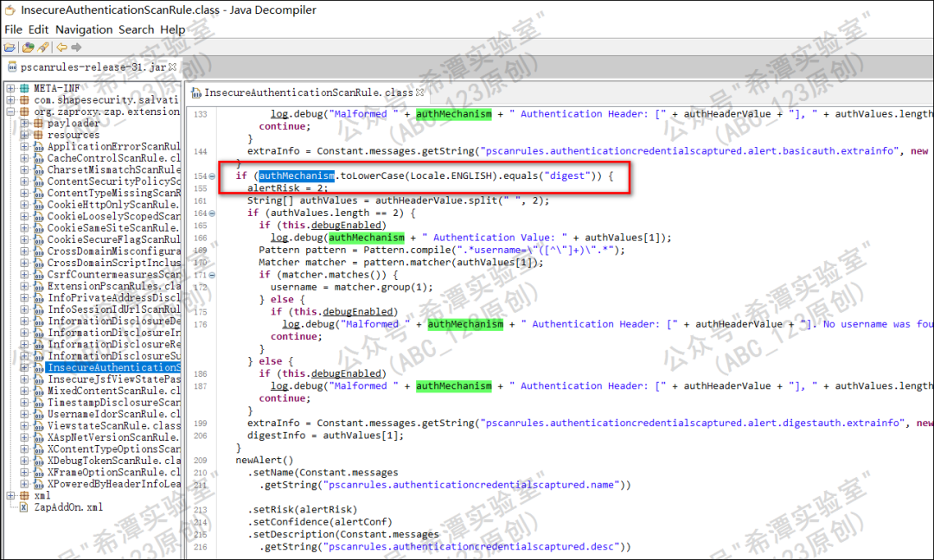Expand the resources package
The height and width of the screenshot is (560, 934).
(x=24, y=135)
